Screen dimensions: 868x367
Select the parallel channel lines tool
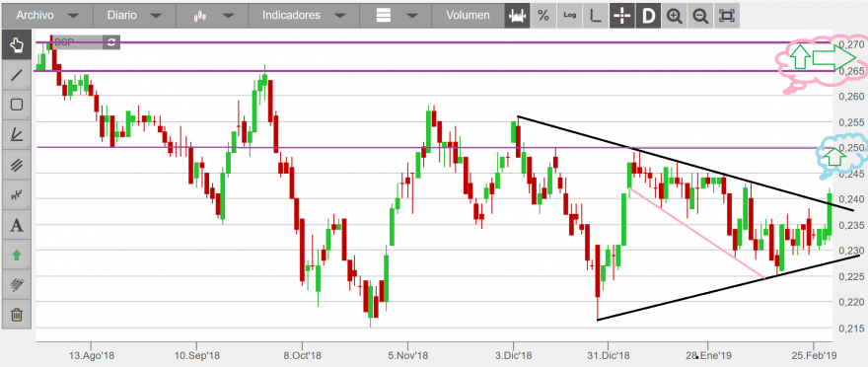(x=17, y=165)
